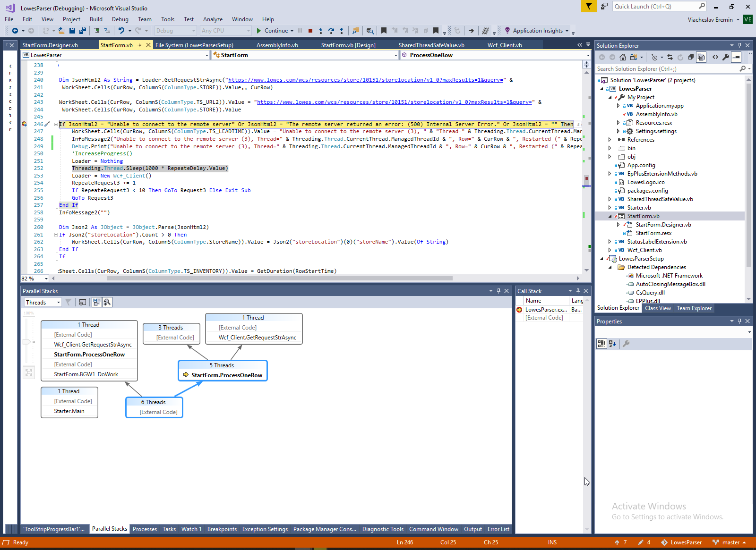Open the Team menu in the menu bar

(x=145, y=19)
